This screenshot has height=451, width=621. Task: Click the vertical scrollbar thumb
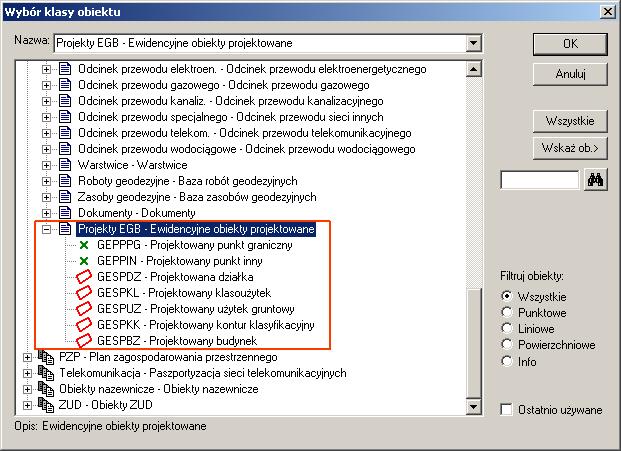pos(474,343)
